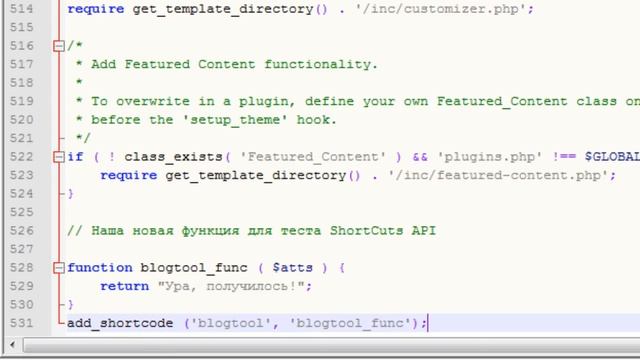640x360 pixels.
Task: Click the 'blogtool' string on line 531
Action: pos(231,323)
